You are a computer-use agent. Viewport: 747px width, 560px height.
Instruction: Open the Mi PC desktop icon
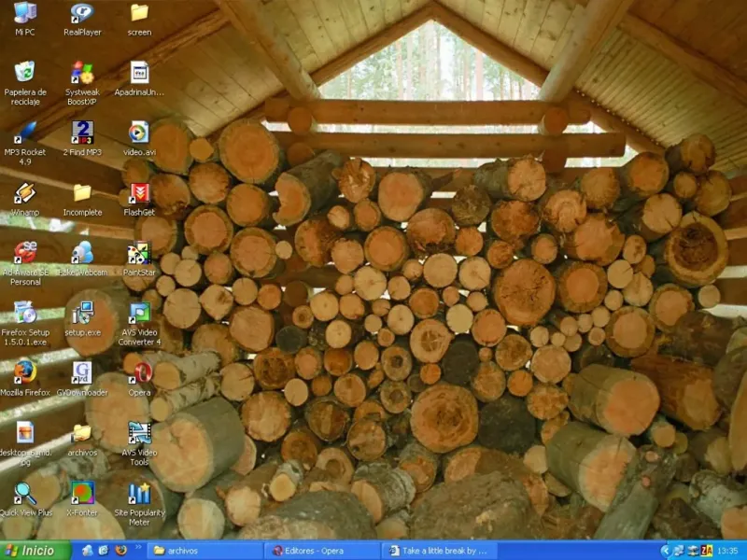25,19
